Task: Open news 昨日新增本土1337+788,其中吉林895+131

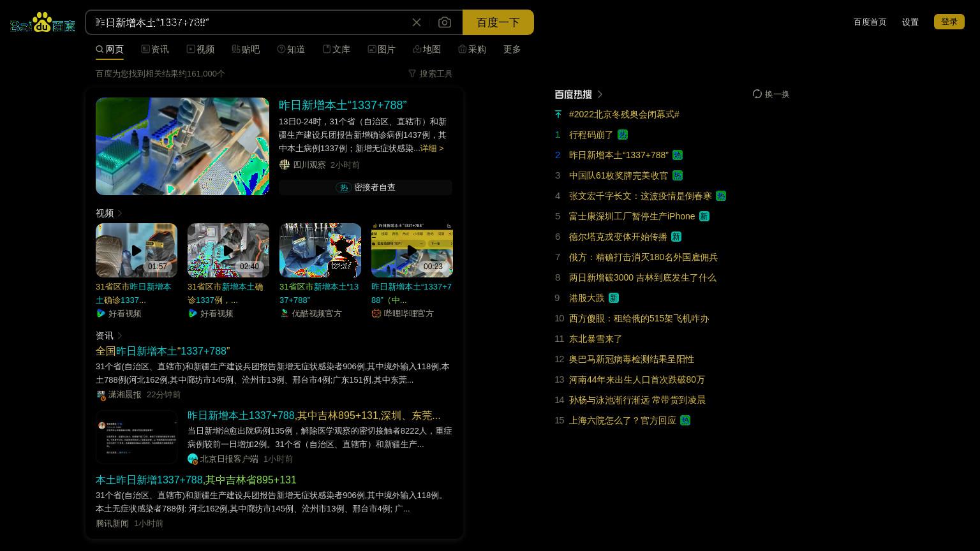Action: pos(314,416)
